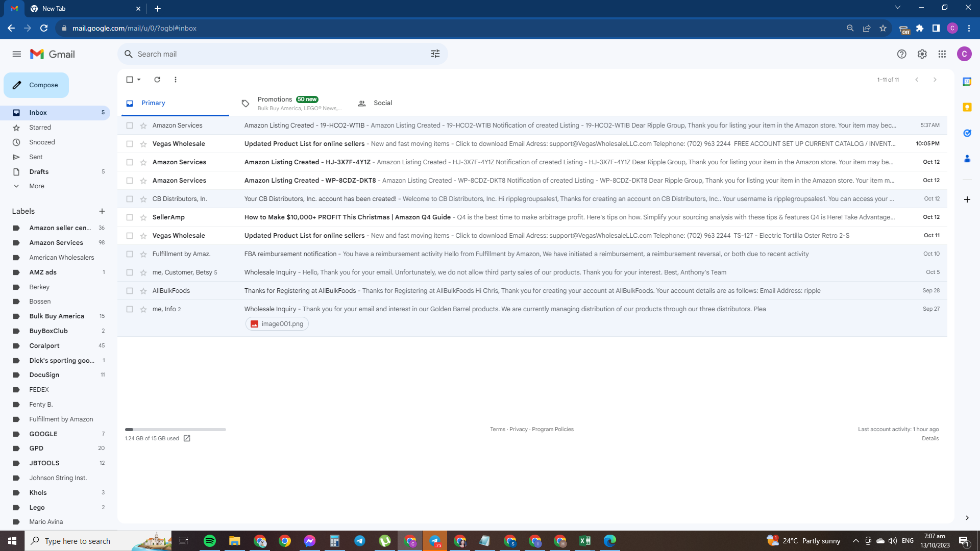Open Telegram from the taskbar
The height and width of the screenshot is (551, 980).
click(360, 541)
